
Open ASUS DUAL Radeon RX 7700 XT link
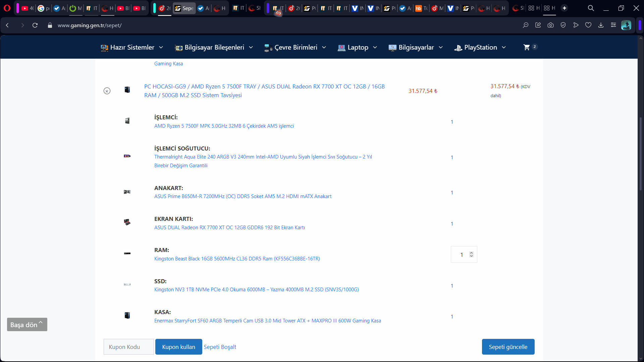(x=229, y=228)
